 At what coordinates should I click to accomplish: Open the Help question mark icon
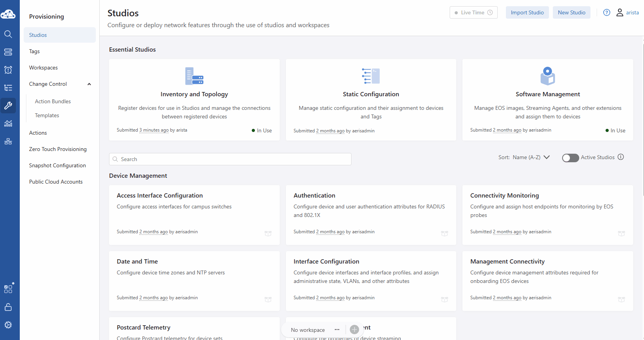[607, 12]
